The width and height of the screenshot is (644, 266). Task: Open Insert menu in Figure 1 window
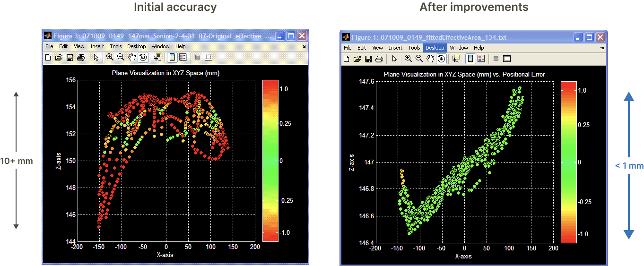tap(396, 48)
